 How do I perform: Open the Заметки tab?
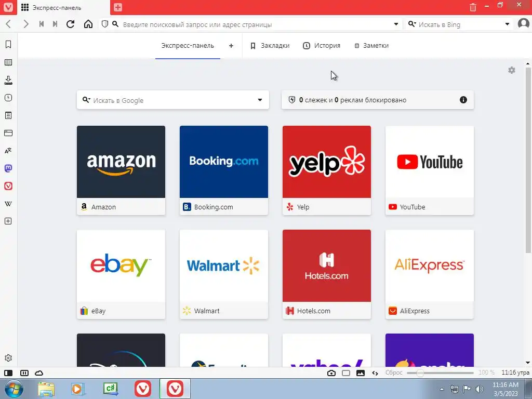[371, 46]
